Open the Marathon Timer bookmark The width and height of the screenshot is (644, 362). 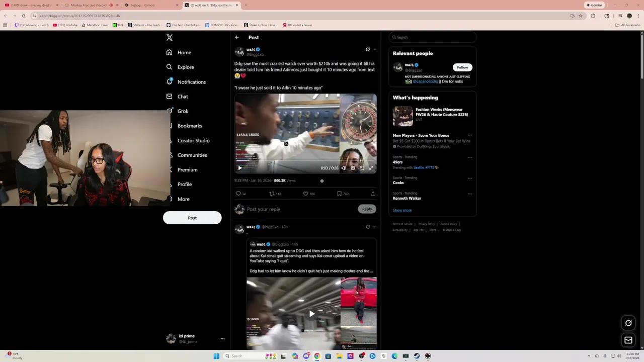tap(95, 25)
